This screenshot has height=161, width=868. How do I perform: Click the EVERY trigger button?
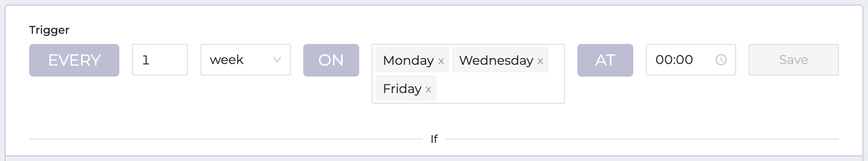pos(74,60)
